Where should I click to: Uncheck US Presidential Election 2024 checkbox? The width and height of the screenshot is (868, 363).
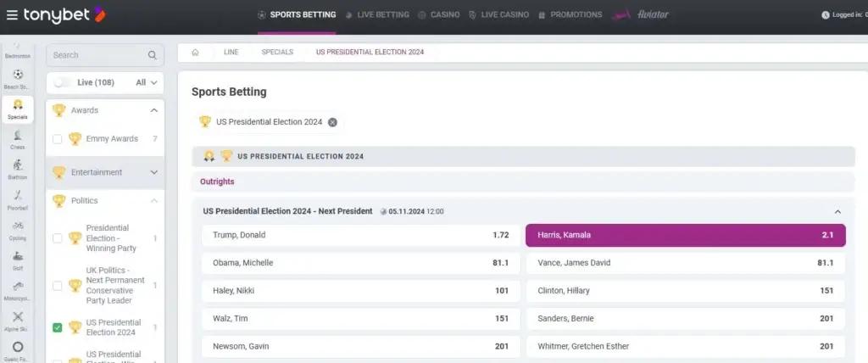[57, 327]
